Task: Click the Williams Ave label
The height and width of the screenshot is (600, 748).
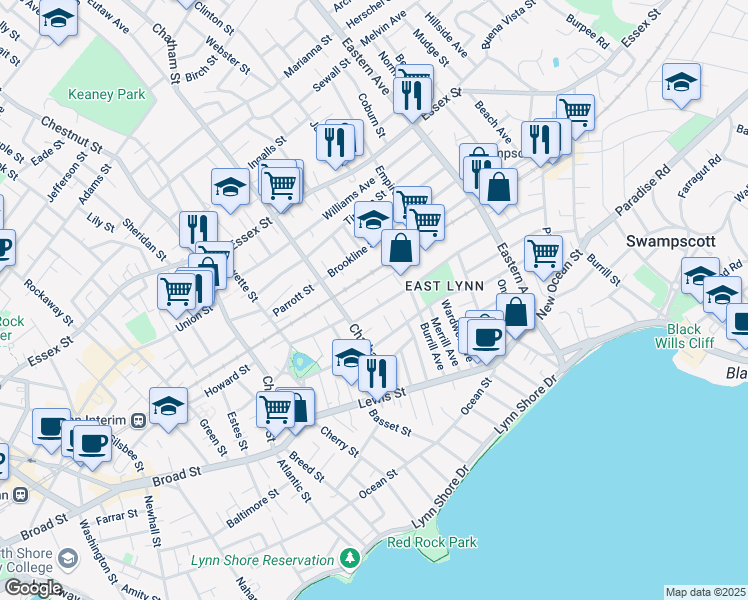Action: pos(349,199)
